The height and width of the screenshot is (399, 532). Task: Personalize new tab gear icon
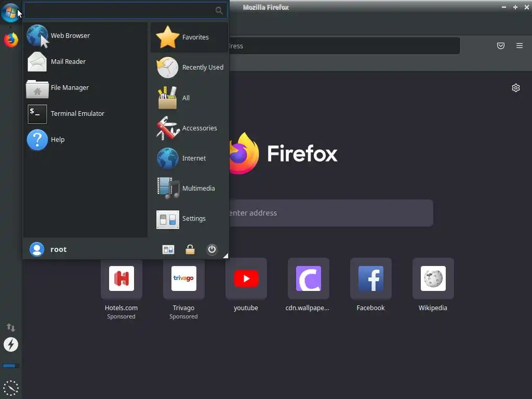point(516,88)
